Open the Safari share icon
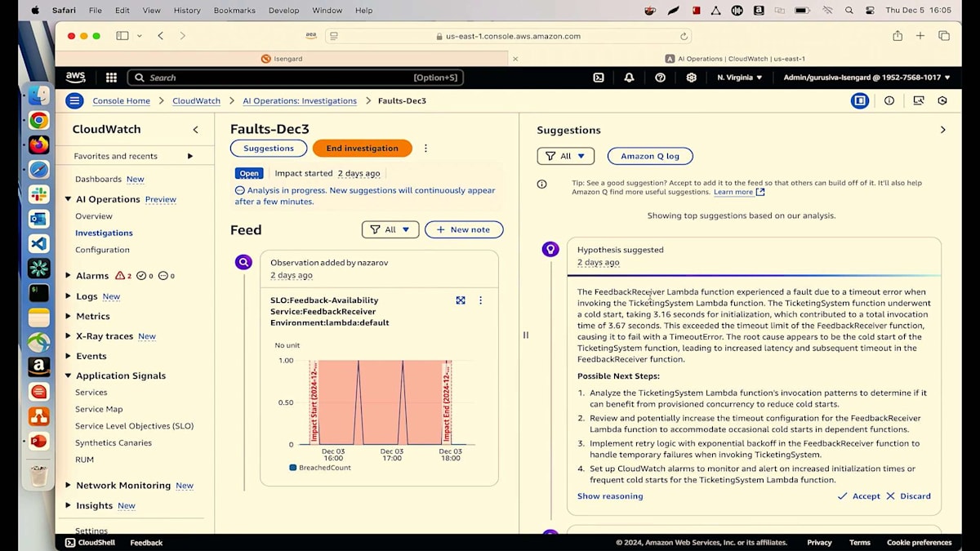Screen dimensions: 980x551 tap(898, 36)
